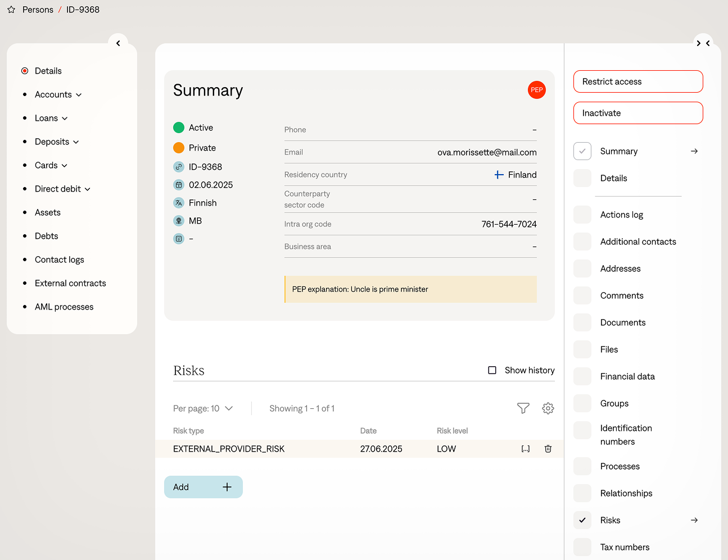This screenshot has width=728, height=560.
Task: Enable the Documents section checkbox
Action: tap(582, 322)
